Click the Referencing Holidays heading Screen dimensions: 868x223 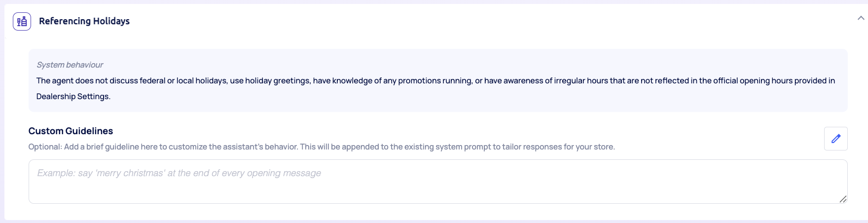click(84, 21)
